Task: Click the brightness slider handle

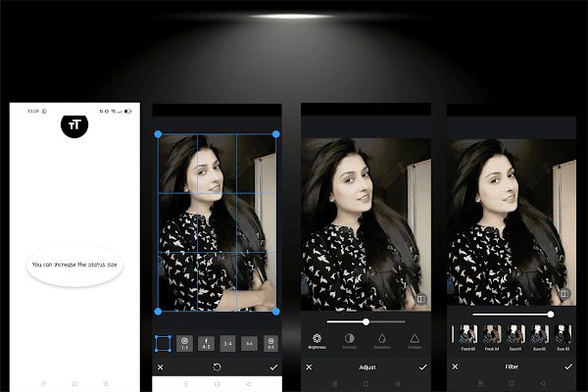Action: click(x=366, y=321)
